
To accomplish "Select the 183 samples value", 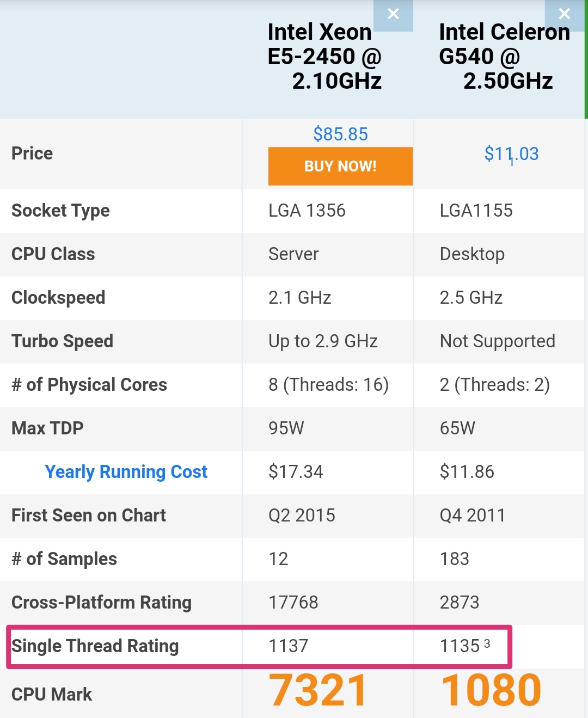I will point(455,559).
